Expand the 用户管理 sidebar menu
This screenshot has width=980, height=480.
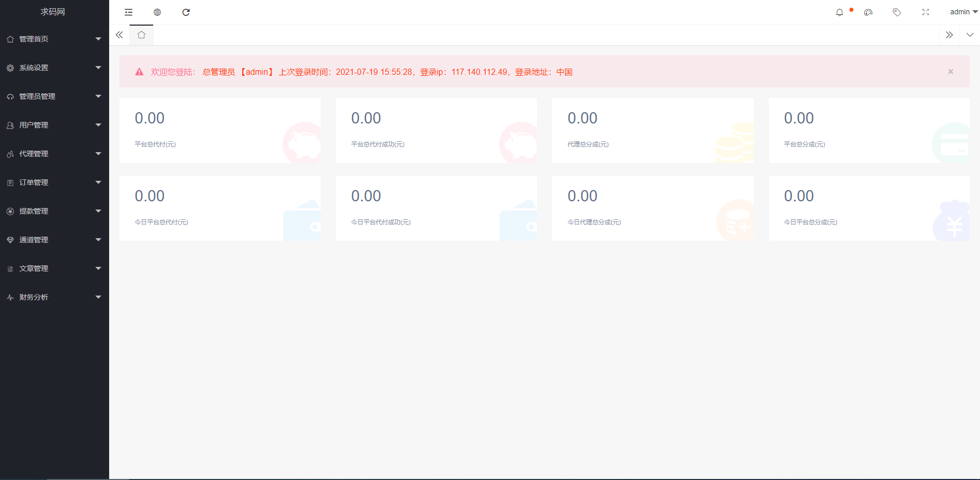(54, 125)
